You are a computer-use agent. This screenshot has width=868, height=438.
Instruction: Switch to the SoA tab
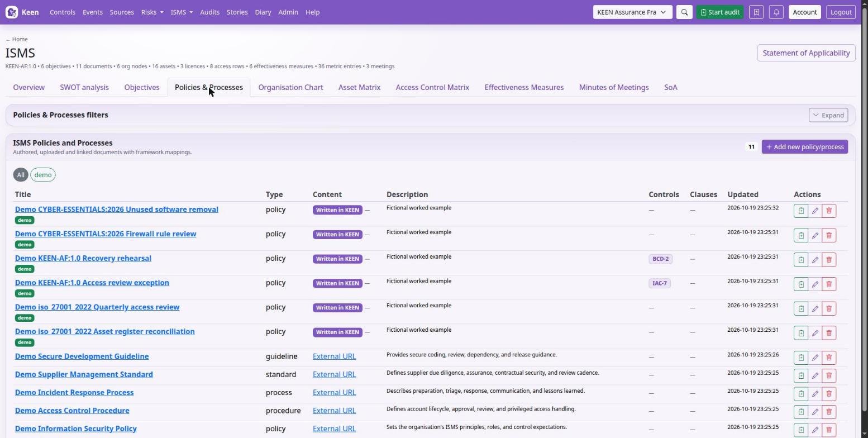click(x=670, y=87)
